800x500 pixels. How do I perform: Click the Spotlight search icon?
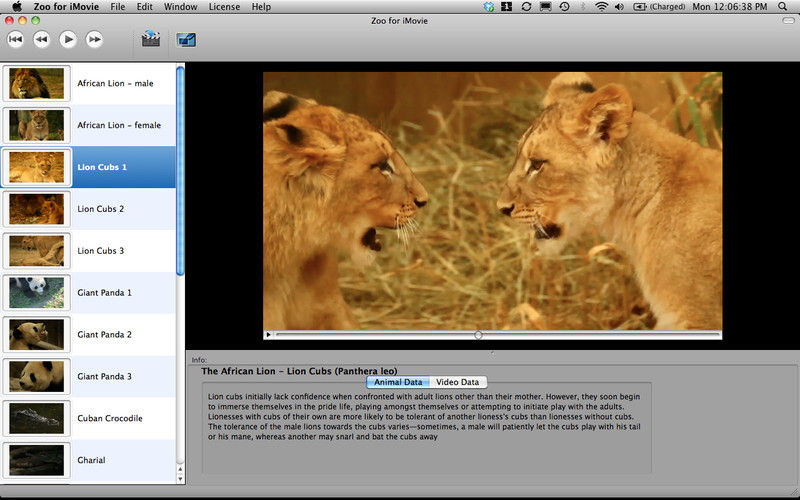point(783,7)
